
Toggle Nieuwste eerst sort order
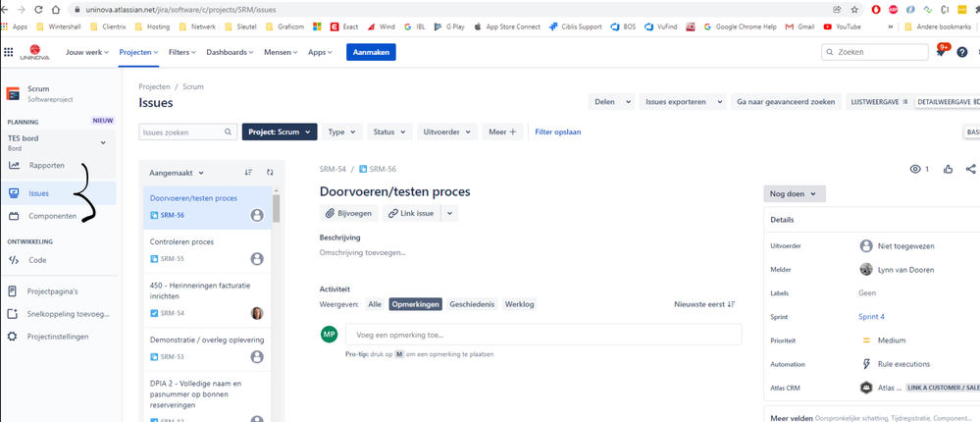point(704,304)
